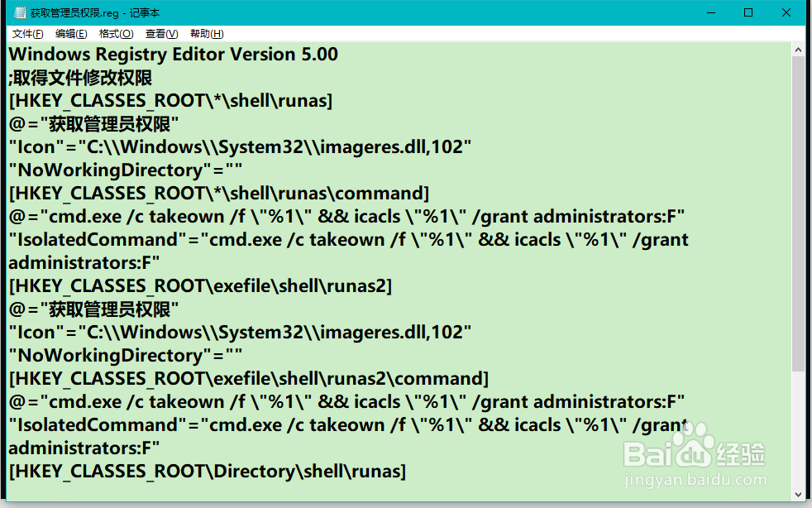Click the comment line ";取得文件修改权限"
The image size is (812, 508).
click(80, 78)
